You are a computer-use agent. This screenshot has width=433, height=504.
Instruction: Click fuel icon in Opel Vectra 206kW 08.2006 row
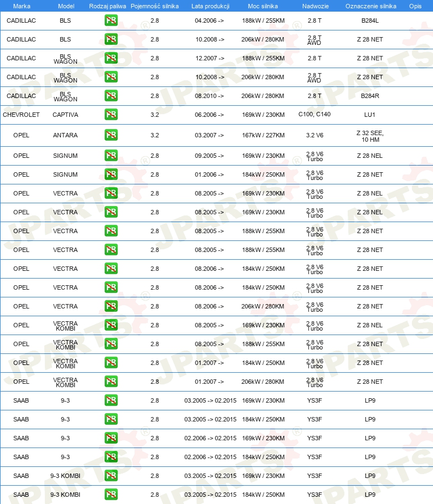(111, 306)
